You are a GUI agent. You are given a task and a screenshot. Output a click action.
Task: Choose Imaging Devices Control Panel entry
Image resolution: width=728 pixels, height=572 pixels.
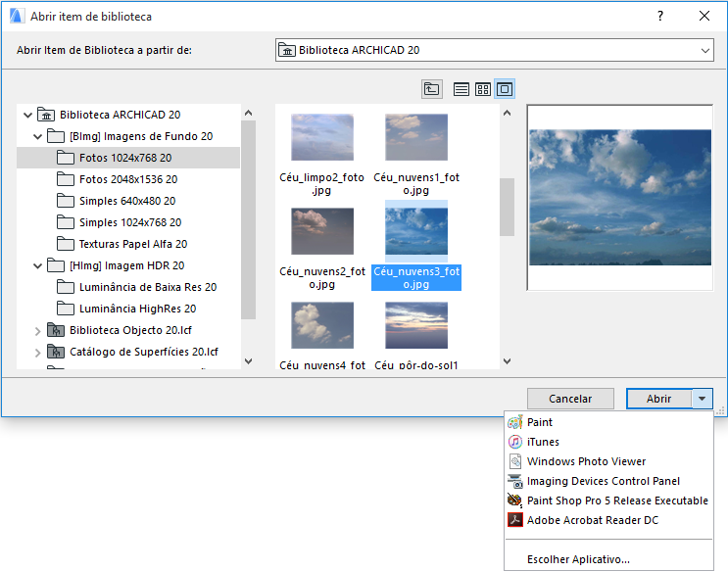[609, 481]
